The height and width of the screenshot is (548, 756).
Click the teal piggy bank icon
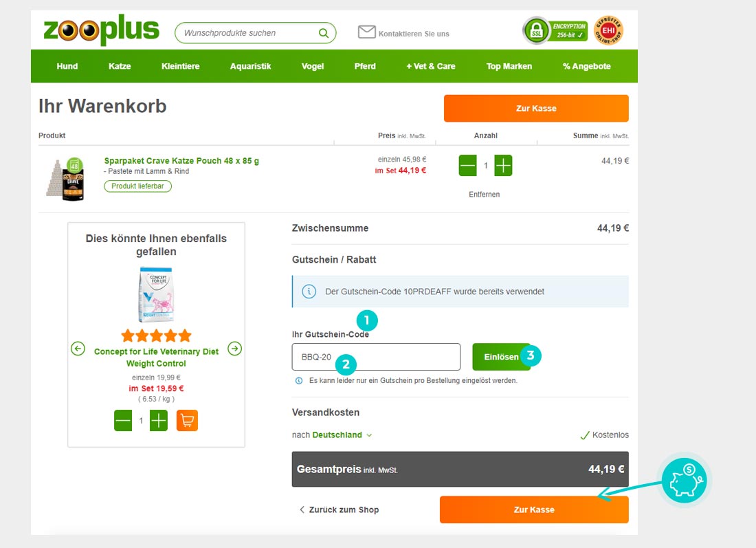click(684, 480)
